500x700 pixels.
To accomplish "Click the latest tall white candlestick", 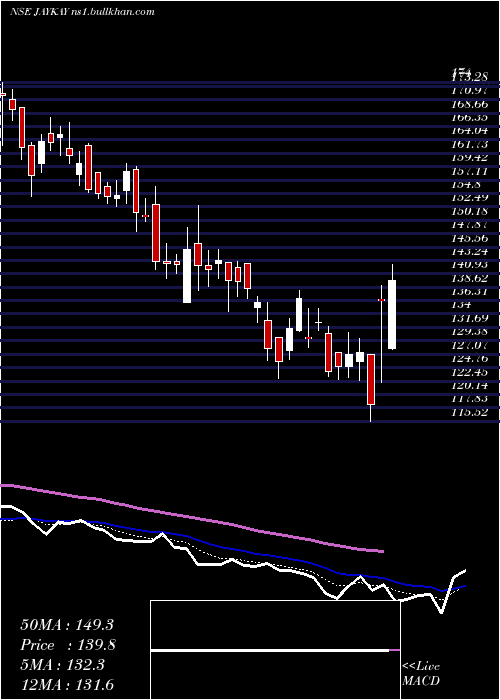I will click(392, 314).
